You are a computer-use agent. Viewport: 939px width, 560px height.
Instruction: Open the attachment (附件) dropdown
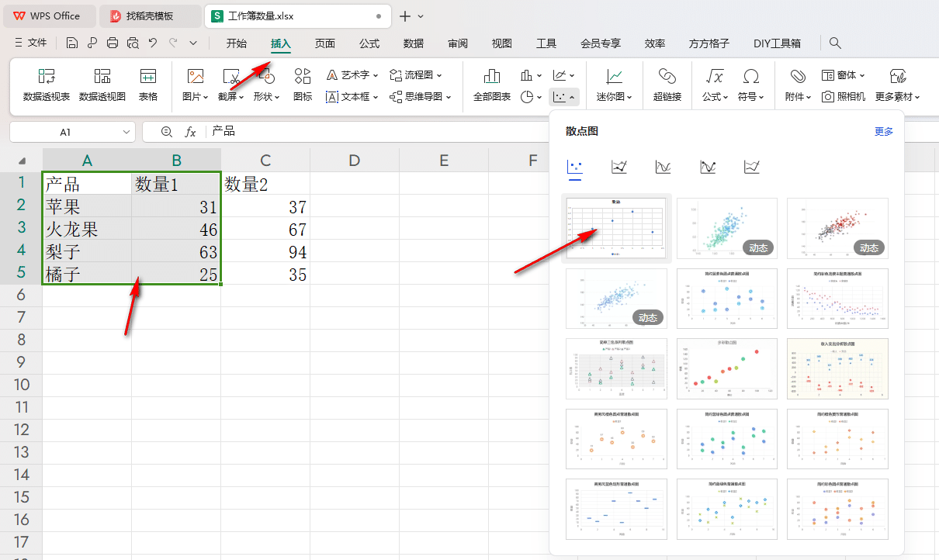click(x=798, y=97)
